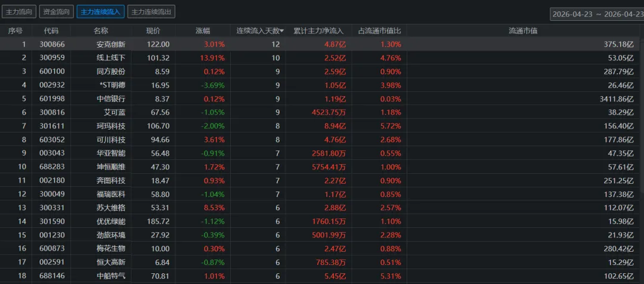Select stock name 梅花生物
This screenshot has width=644, height=284.
point(111,249)
